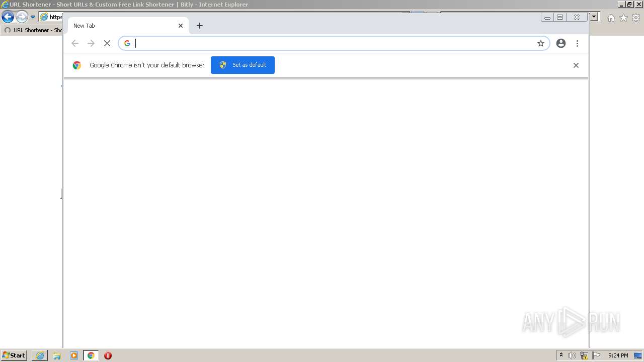
Task: Open Windows Explorer folder from taskbar
Action: pyautogui.click(x=57, y=355)
